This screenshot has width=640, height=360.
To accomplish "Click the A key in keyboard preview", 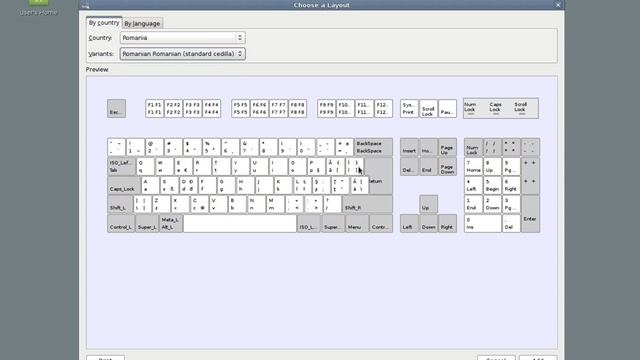I will [150, 186].
